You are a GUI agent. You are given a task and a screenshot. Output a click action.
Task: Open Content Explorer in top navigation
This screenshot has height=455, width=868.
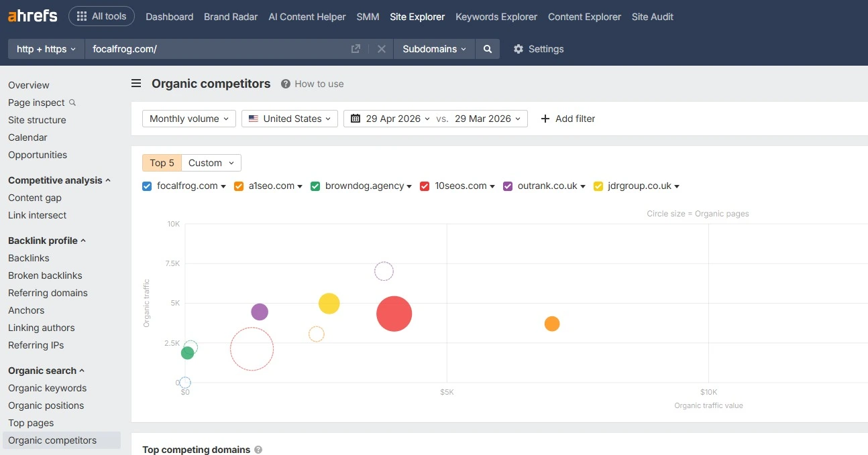(x=584, y=17)
